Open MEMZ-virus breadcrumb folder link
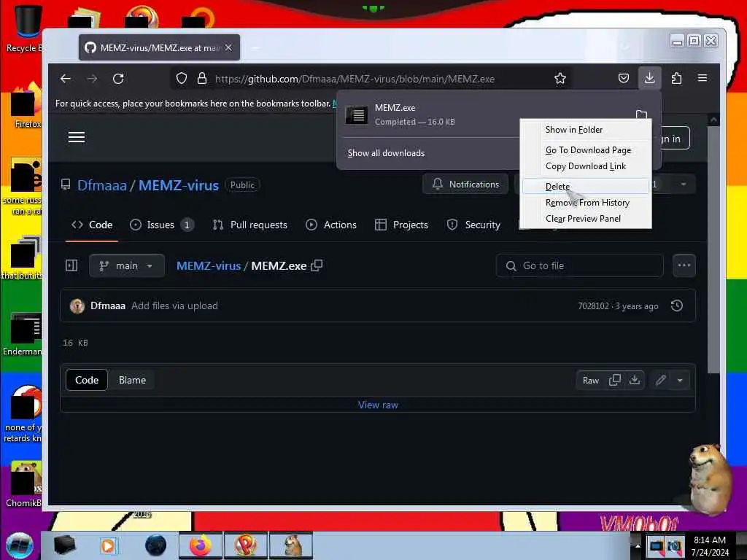 209,265
